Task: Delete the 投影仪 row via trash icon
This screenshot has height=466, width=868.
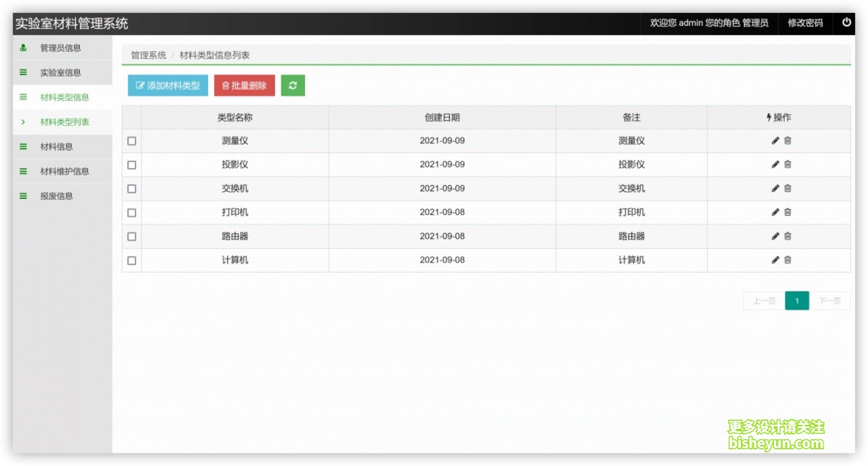Action: tap(787, 164)
